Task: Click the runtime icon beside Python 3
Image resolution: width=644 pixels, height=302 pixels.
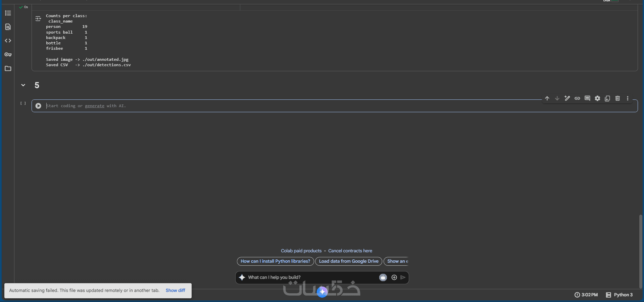Action: click(608, 295)
